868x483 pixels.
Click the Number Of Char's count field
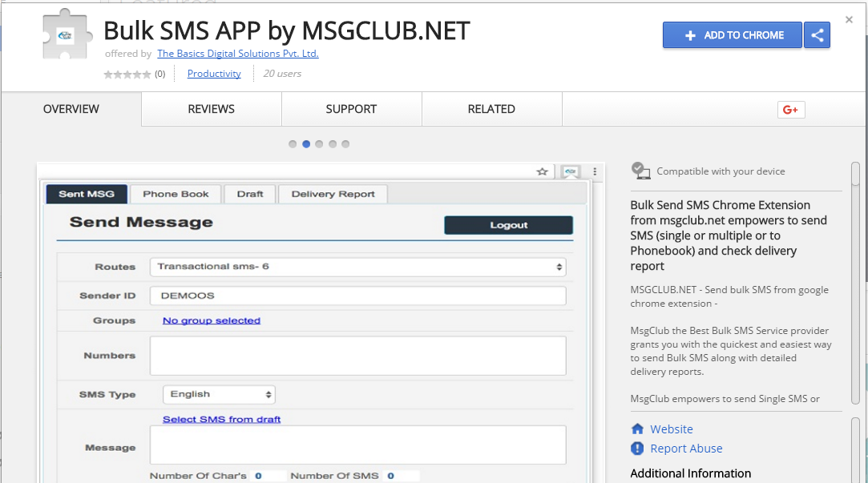pyautogui.click(x=268, y=476)
